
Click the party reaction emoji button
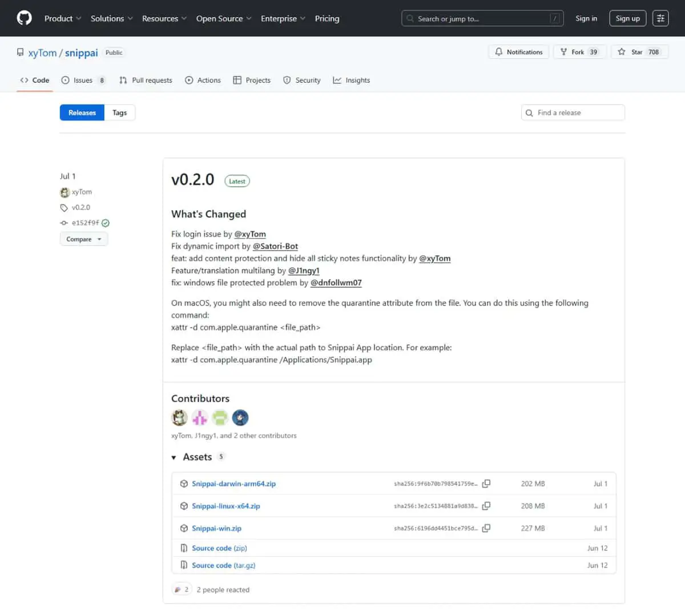point(182,590)
